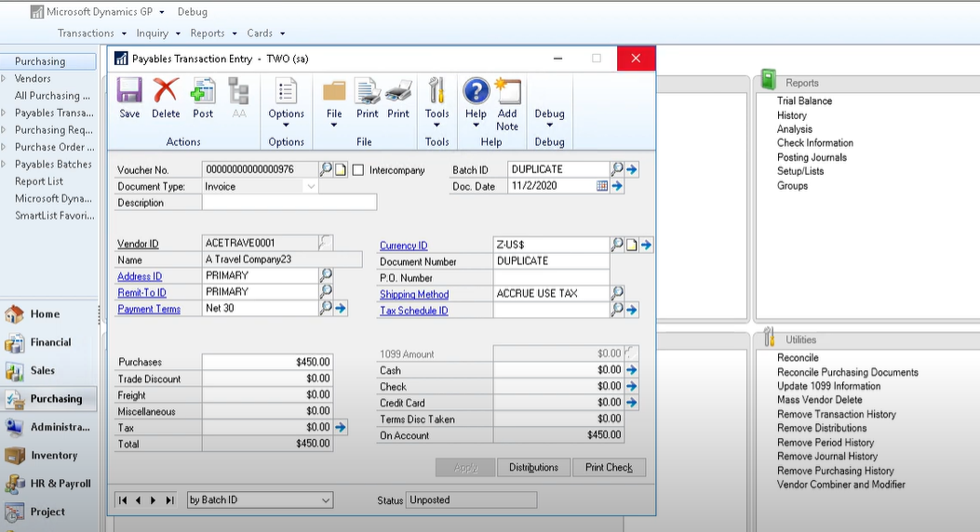
Task: Click the Add Note icon
Action: 507,98
